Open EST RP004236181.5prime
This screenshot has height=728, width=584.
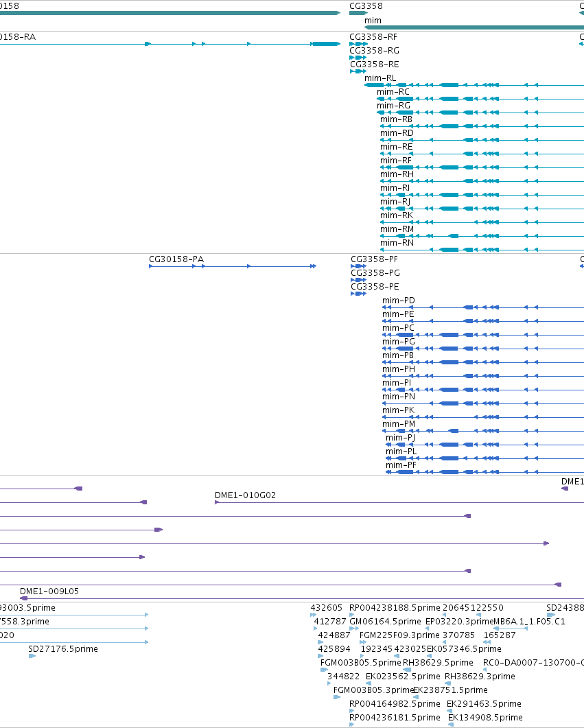click(395, 718)
